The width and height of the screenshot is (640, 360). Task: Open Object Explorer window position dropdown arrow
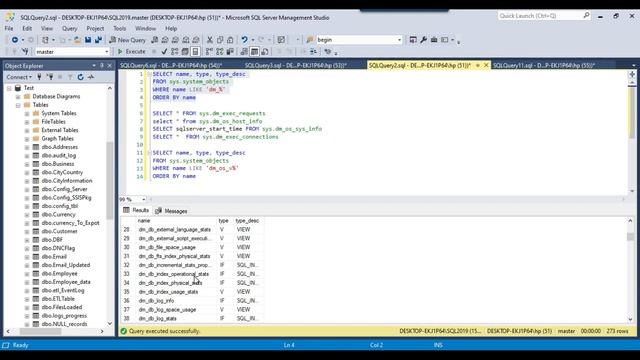pos(94,65)
